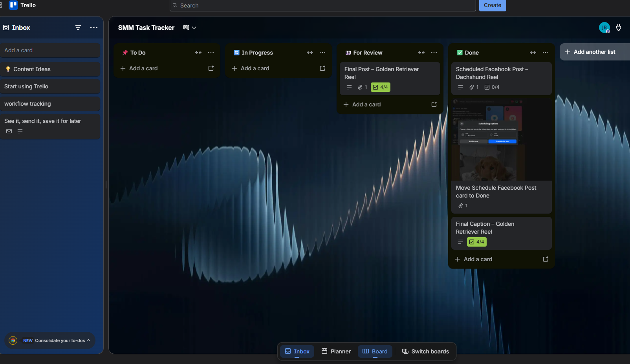Click Add a card field in Inbox
Screen dimensions: 630x364
pyautogui.click(x=50, y=50)
